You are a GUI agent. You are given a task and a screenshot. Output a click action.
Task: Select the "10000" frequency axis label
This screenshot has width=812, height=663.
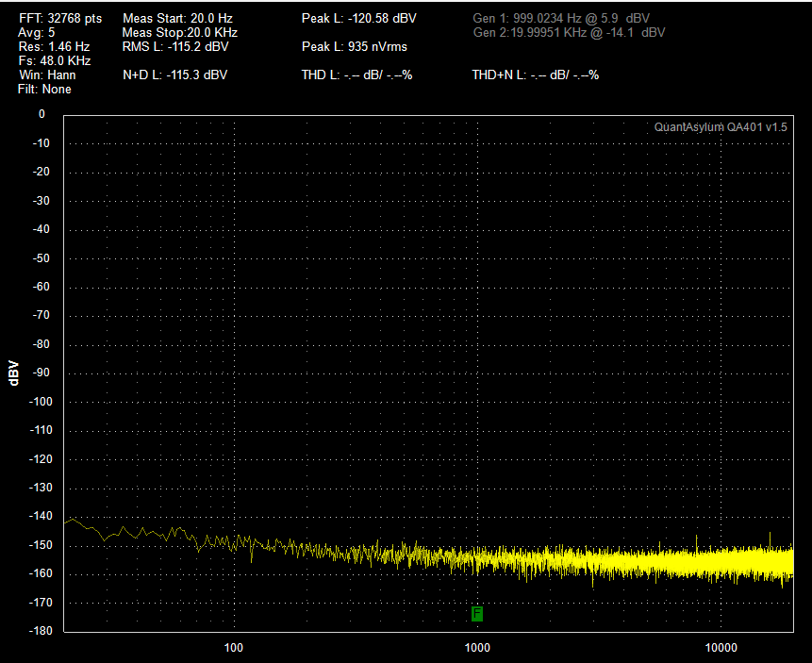(721, 648)
